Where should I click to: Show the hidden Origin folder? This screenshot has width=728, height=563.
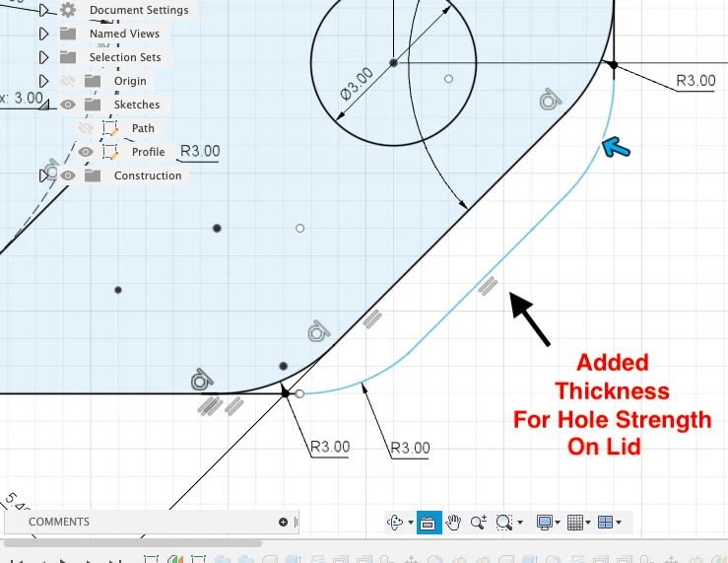pyautogui.click(x=68, y=81)
